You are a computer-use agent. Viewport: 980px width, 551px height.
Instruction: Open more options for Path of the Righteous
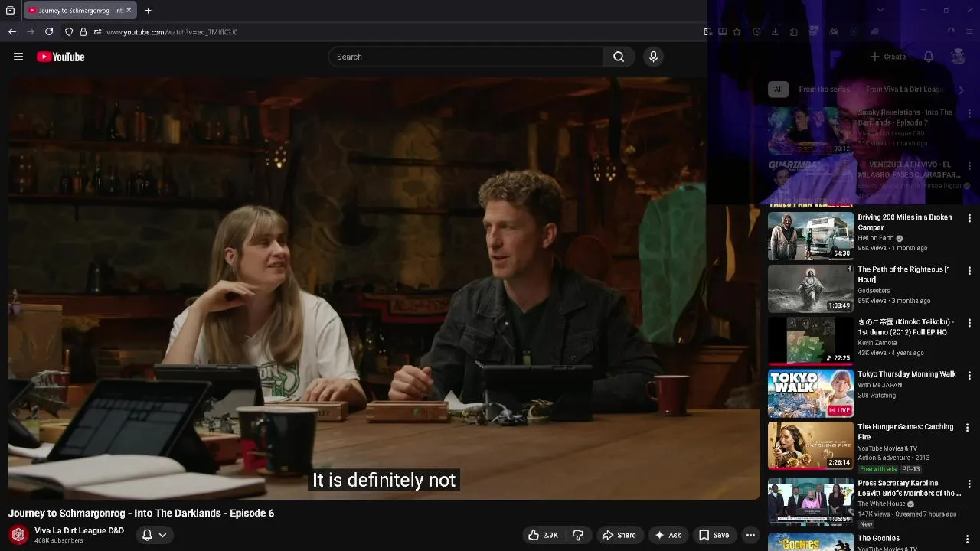(969, 270)
